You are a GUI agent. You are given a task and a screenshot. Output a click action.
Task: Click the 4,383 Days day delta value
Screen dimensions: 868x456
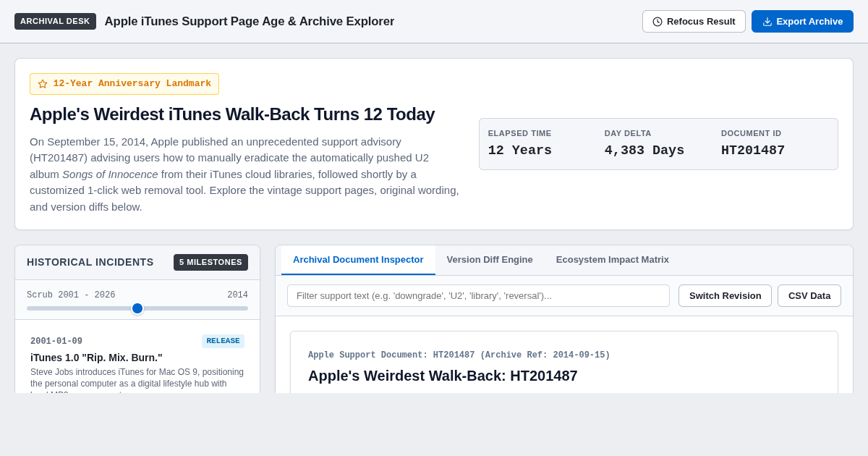coord(644,151)
